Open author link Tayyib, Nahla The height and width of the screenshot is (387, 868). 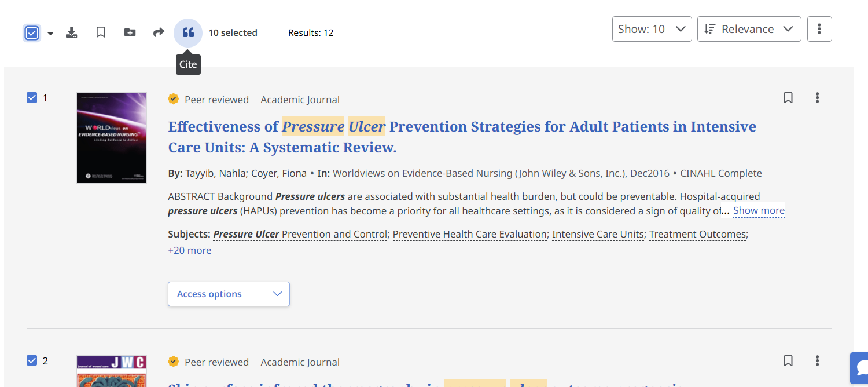point(216,173)
